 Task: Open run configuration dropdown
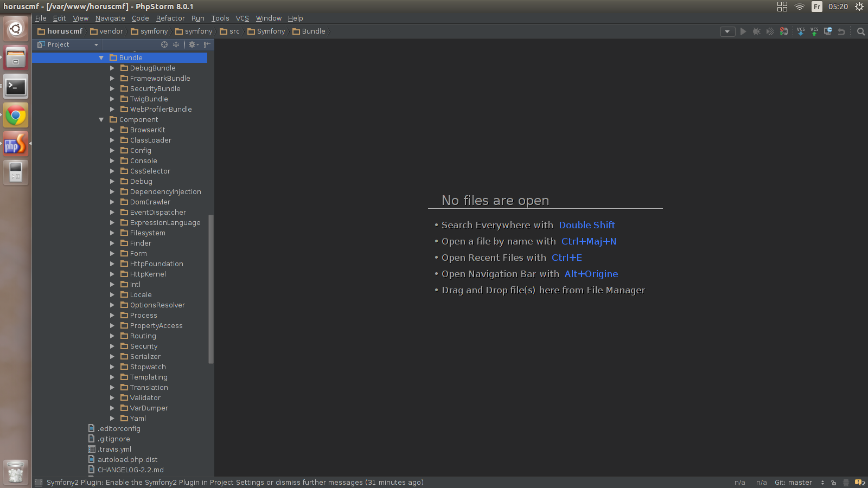pyautogui.click(x=727, y=31)
